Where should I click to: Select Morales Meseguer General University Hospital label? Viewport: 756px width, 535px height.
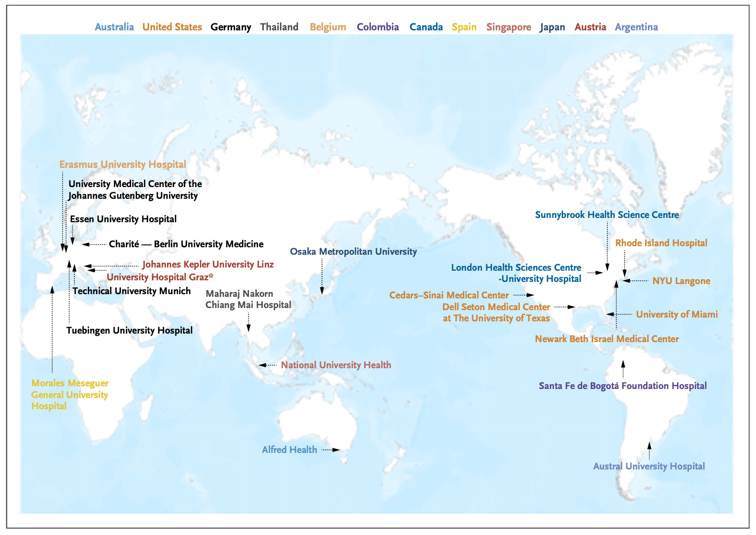coord(70,395)
